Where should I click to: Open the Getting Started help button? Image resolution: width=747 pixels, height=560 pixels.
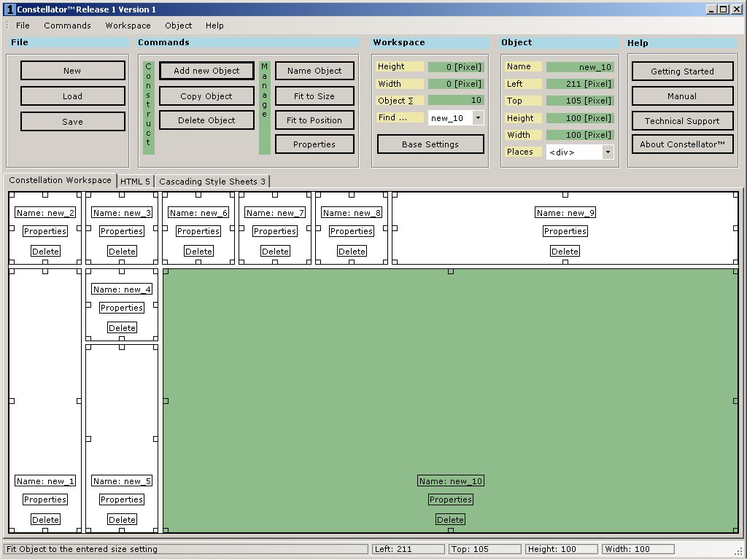click(x=682, y=71)
